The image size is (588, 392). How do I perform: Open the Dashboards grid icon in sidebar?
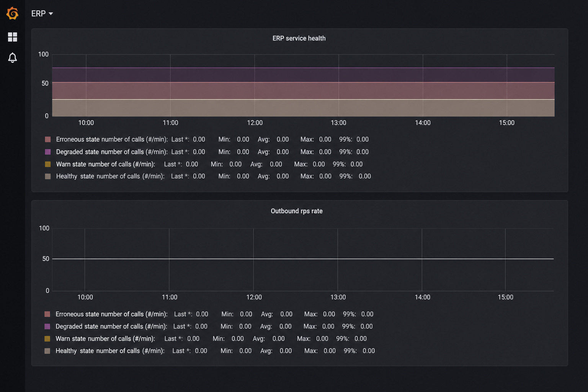(12, 37)
